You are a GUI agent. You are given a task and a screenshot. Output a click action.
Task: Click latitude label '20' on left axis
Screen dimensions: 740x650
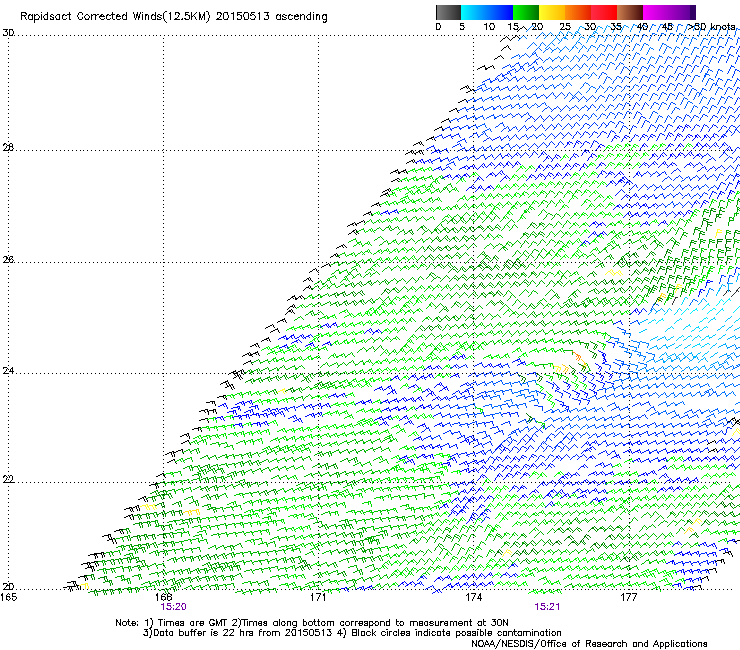pos(8,586)
